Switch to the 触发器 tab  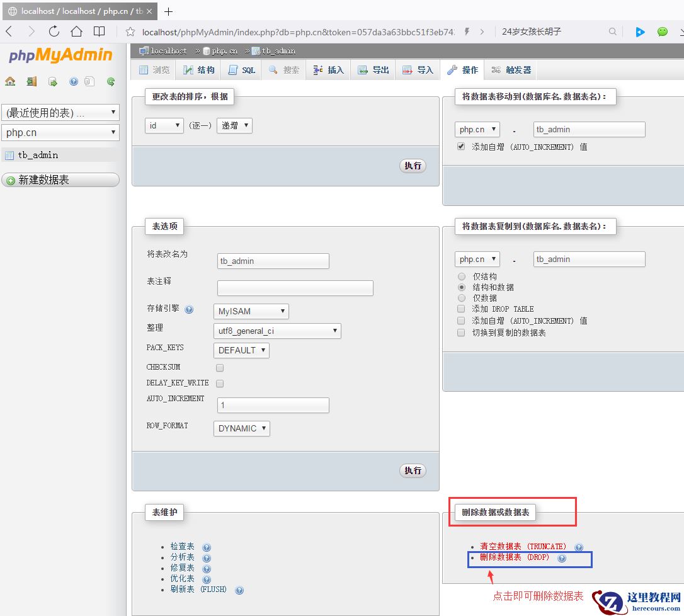click(511, 70)
